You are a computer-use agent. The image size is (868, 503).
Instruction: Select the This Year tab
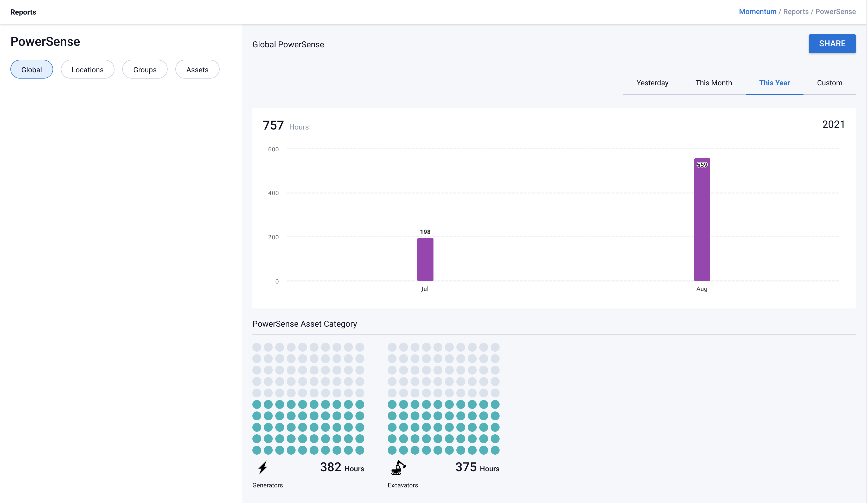[x=774, y=83]
